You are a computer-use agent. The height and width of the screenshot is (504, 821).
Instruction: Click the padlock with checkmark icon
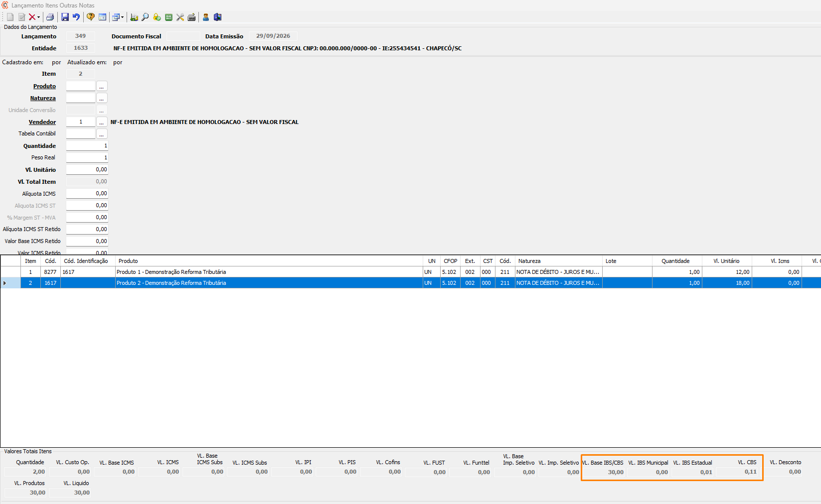(157, 17)
